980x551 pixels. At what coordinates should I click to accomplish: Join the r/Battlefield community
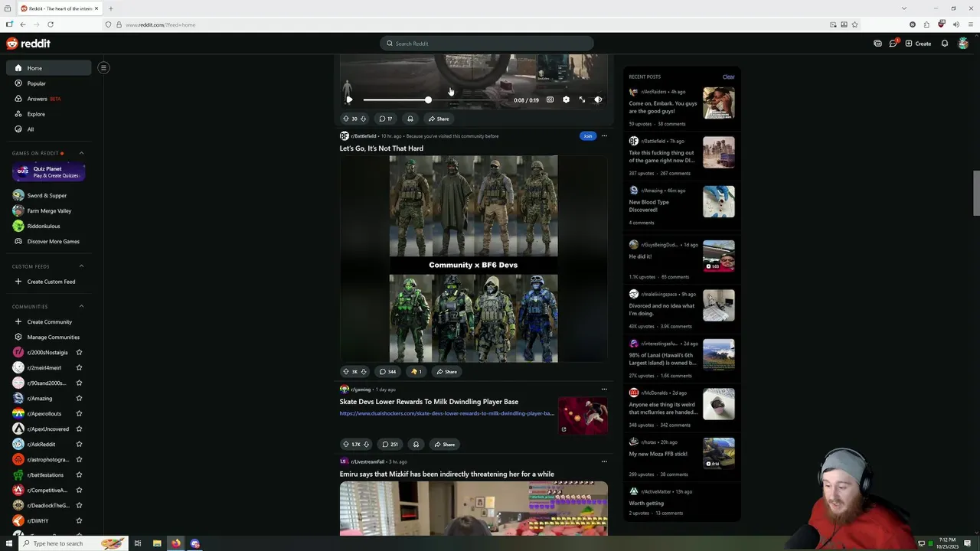(587, 136)
